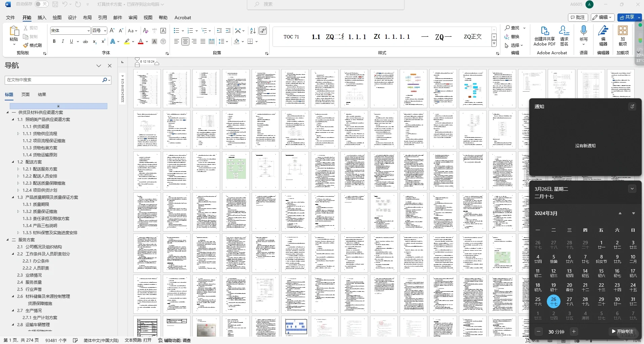The width and height of the screenshot is (644, 344).
Task: Toggle AutoSave (自动保存) switch
Action: click(x=41, y=4)
